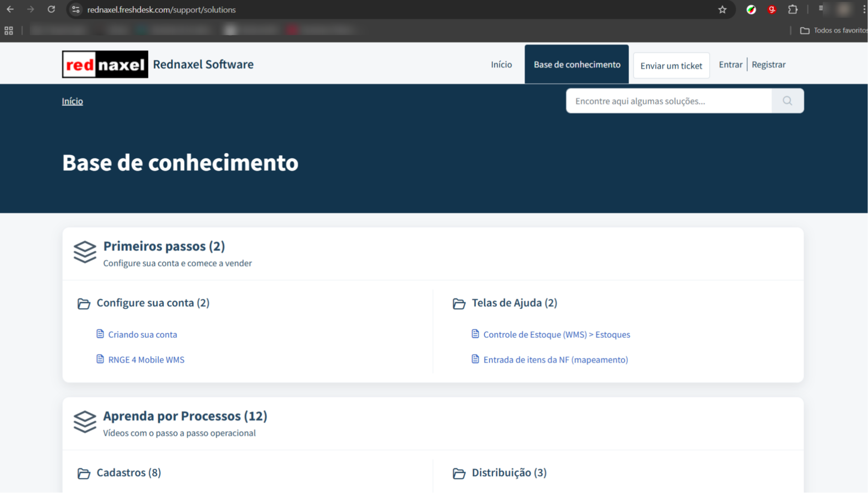Open Todos os favoritos
The height and width of the screenshot is (493, 868).
(832, 30)
